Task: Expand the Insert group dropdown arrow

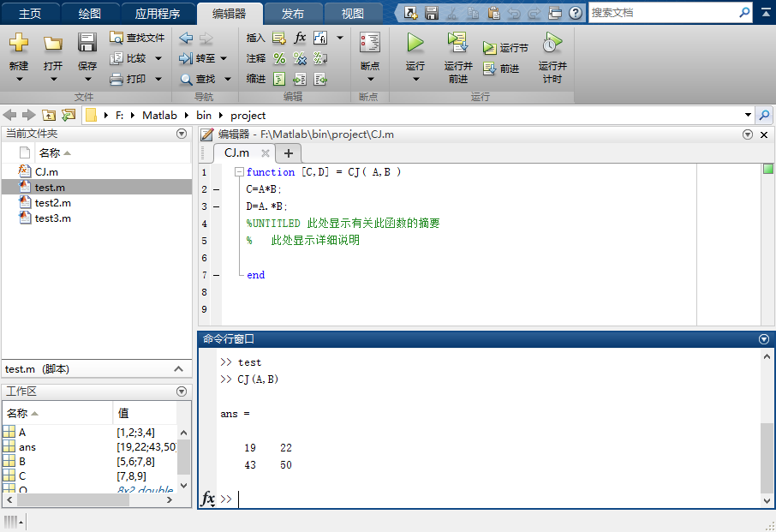Action: coord(340,38)
